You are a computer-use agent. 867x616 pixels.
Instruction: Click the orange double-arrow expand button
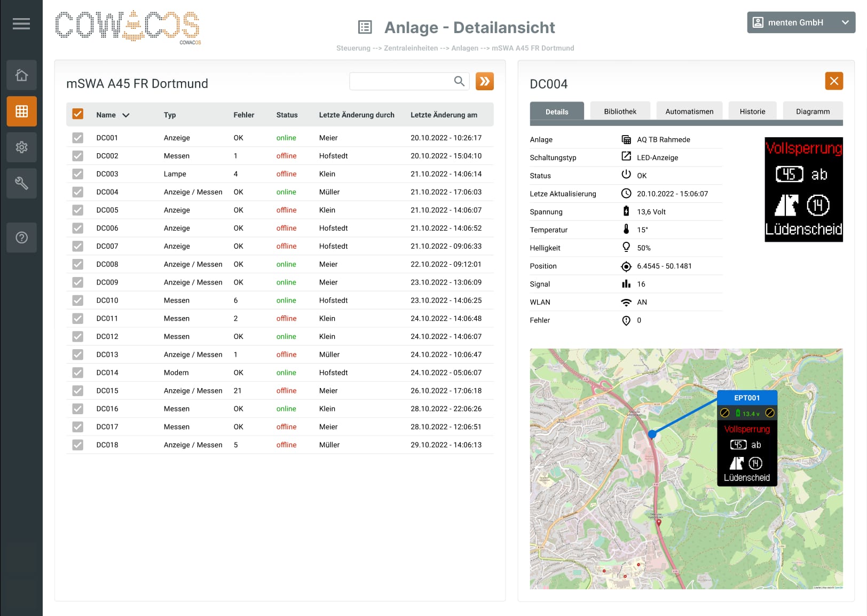coord(484,81)
